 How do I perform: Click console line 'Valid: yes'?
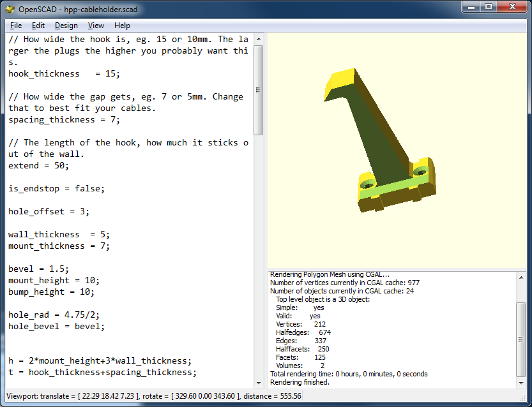(x=298, y=316)
